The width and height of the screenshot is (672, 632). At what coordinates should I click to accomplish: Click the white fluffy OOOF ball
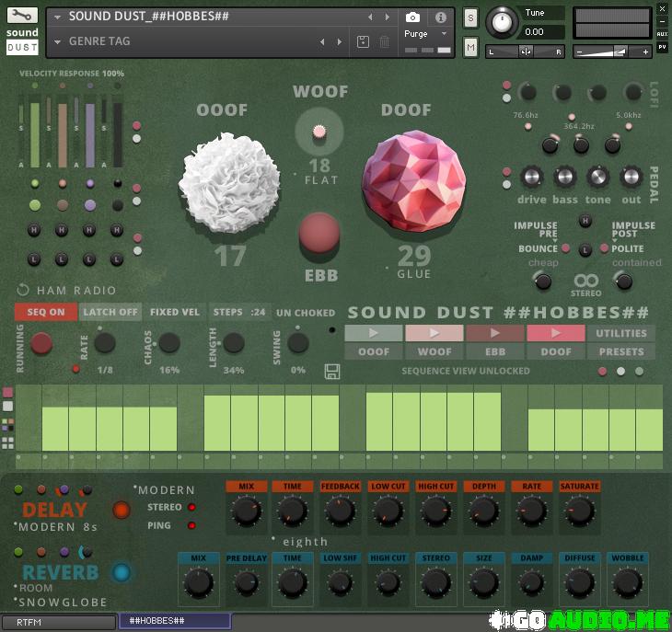pos(229,182)
